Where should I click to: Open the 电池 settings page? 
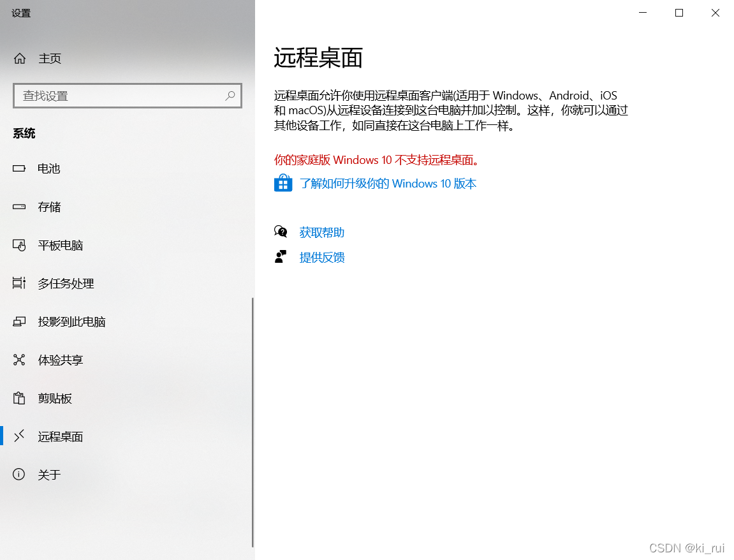point(48,168)
